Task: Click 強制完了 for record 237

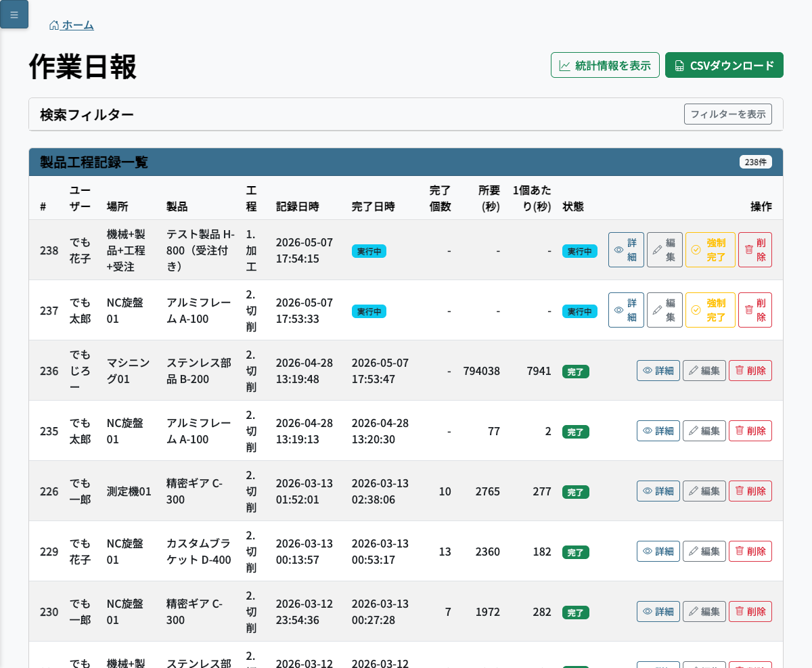Action: 710,310
